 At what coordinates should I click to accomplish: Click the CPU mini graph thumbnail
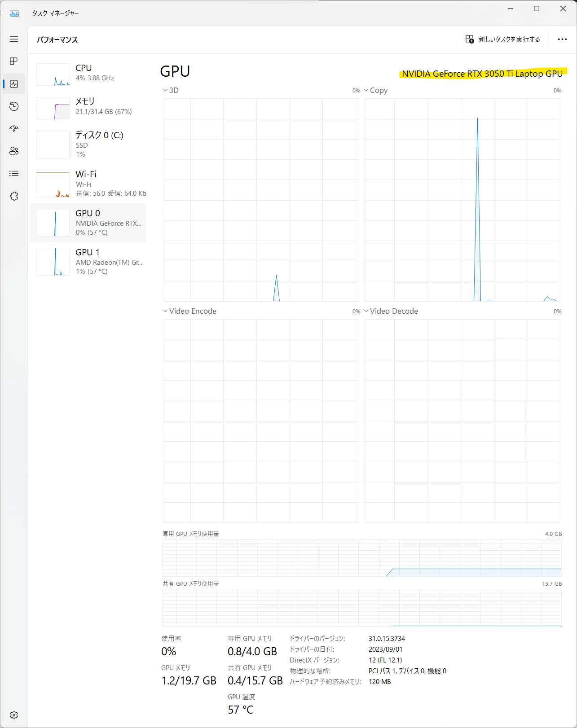pos(53,75)
